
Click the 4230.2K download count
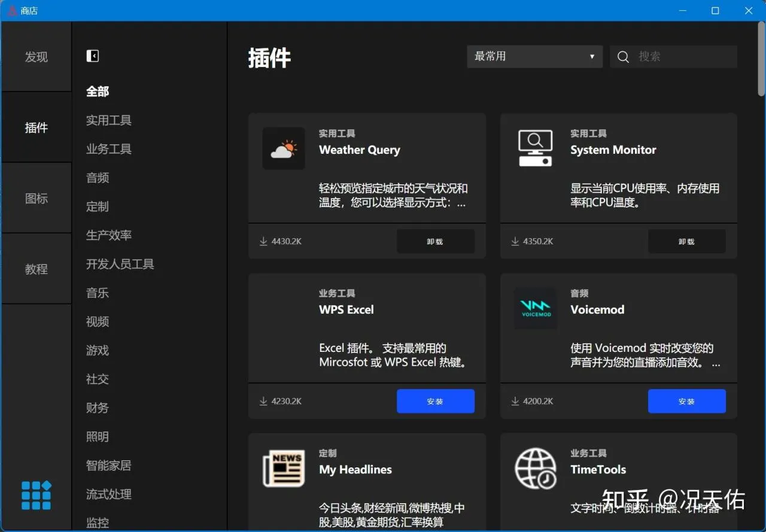[287, 401]
